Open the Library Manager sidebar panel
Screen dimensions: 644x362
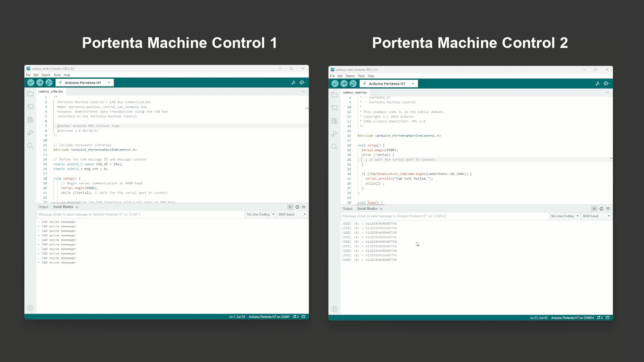31,120
